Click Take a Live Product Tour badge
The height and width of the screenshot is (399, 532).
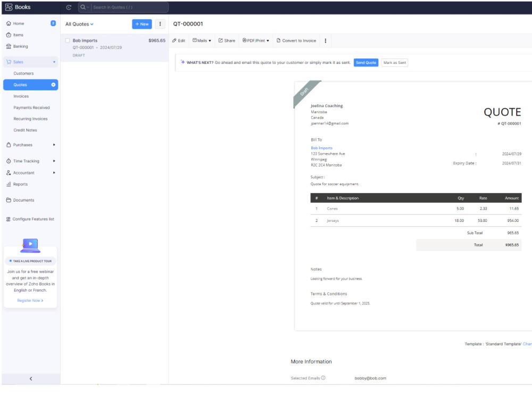click(x=30, y=261)
